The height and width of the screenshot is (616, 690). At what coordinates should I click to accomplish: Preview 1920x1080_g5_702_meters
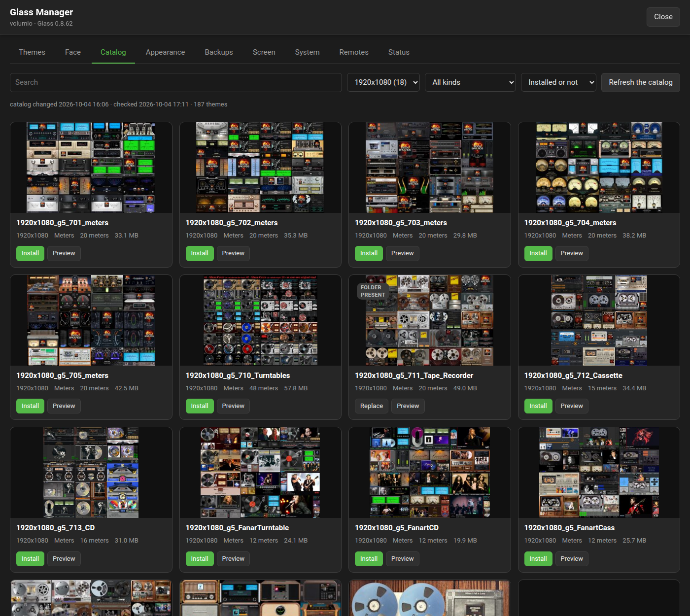click(x=233, y=253)
